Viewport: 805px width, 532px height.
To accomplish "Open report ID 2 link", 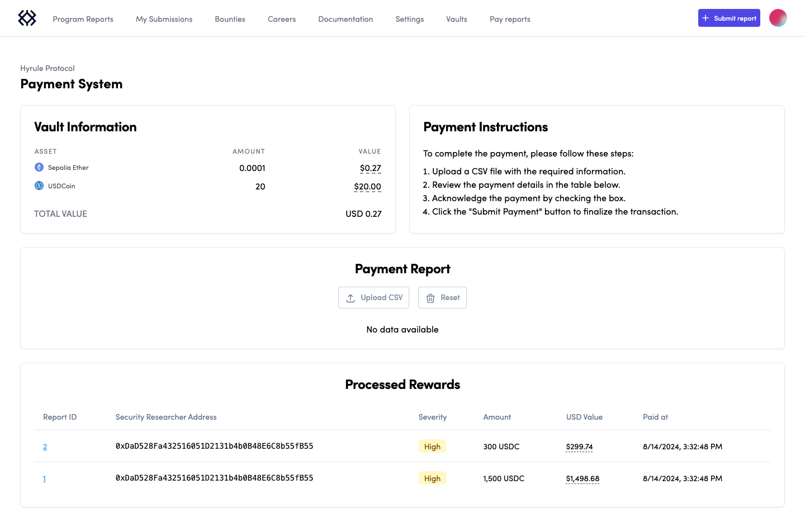I will tap(45, 446).
